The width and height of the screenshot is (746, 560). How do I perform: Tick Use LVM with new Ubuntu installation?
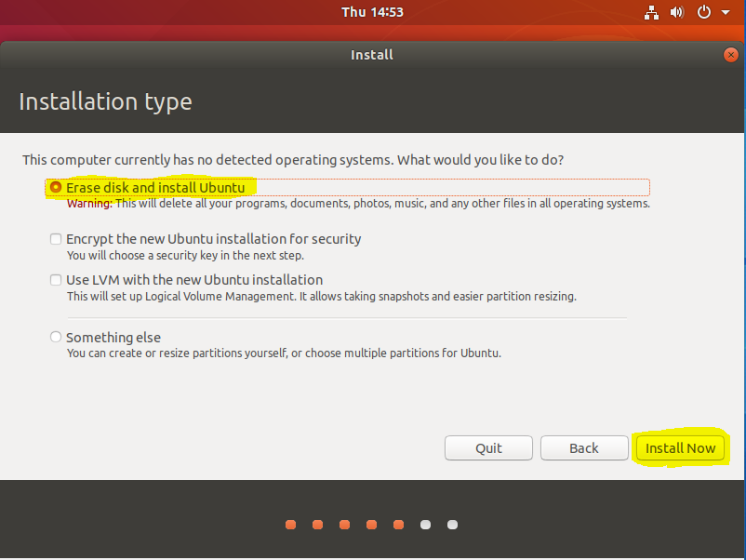click(56, 280)
